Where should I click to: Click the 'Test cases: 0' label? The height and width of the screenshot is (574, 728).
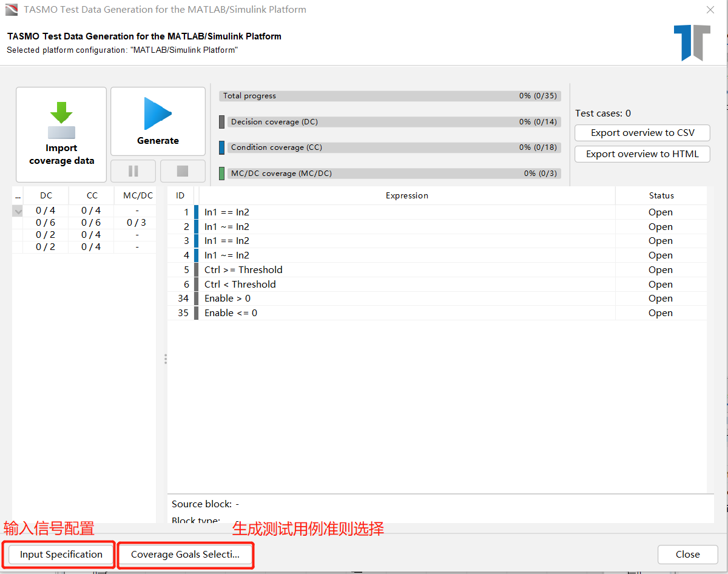pyautogui.click(x=603, y=113)
